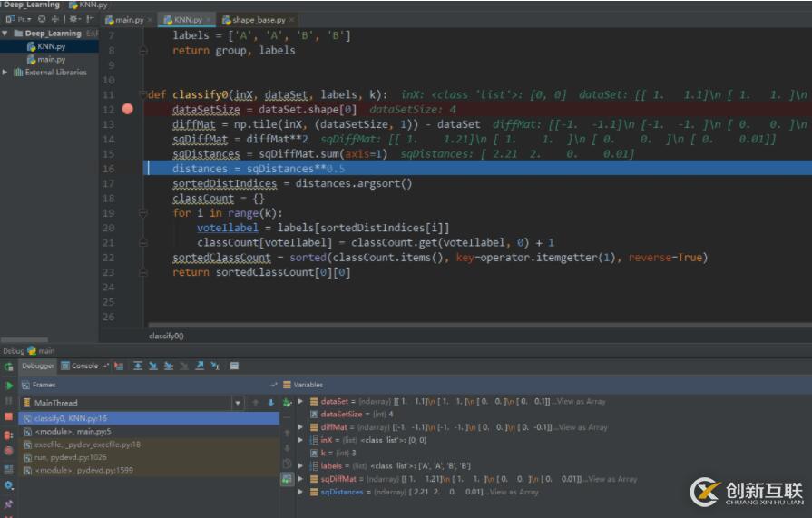The width and height of the screenshot is (812, 518).
Task: Click View as Array for diffMat
Action: click(583, 427)
